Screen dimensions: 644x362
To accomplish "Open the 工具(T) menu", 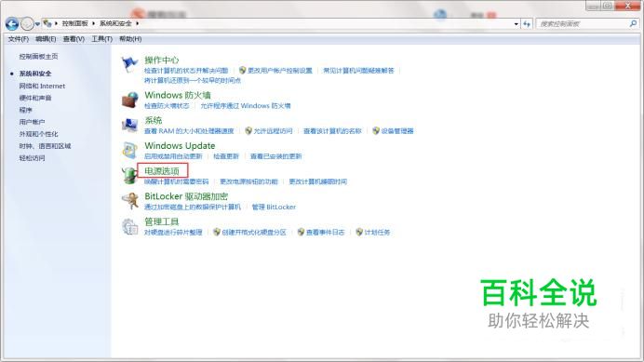I will [x=101, y=39].
